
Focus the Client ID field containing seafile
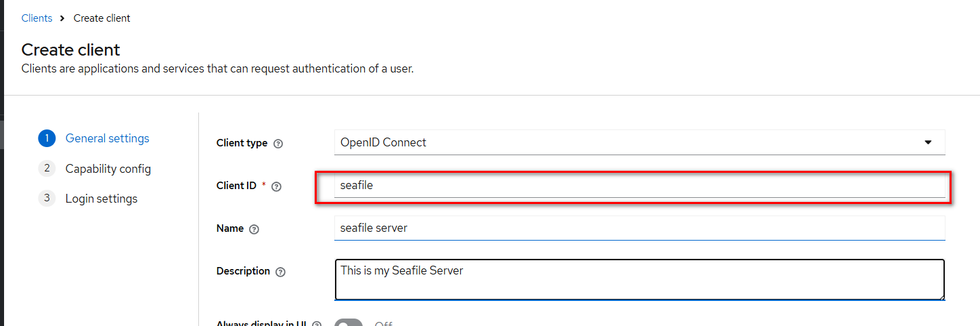(640, 185)
